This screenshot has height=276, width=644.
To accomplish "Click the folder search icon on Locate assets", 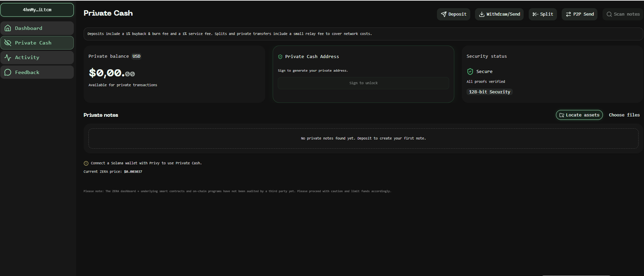I will click(561, 115).
